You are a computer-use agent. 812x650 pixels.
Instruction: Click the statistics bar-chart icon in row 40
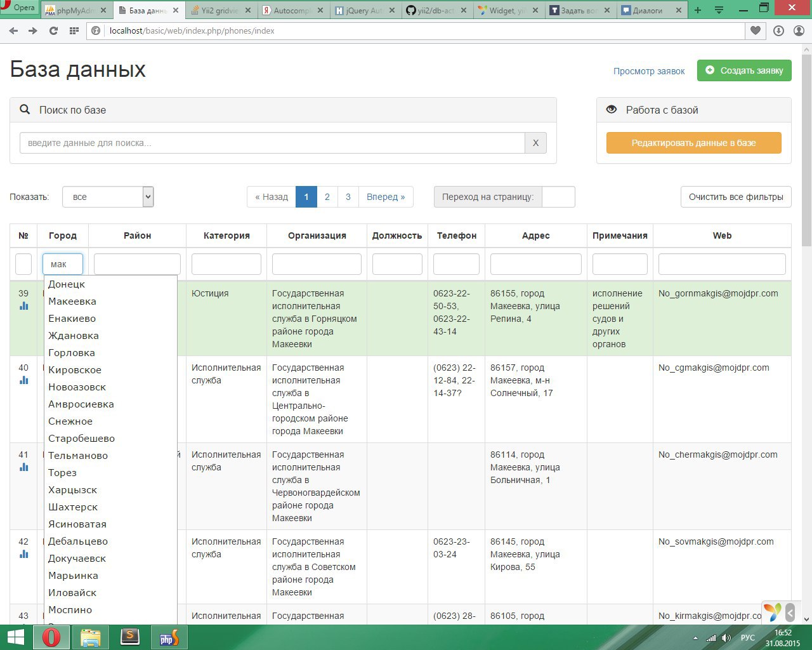click(24, 380)
